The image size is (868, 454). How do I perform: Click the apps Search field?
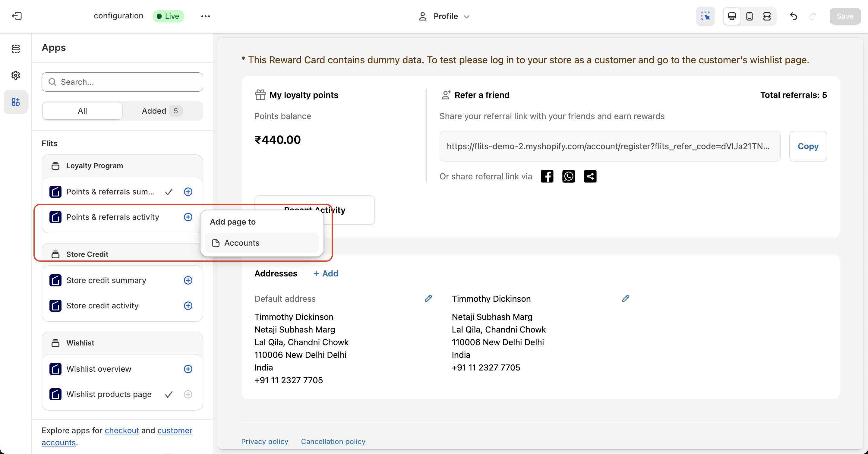(122, 82)
